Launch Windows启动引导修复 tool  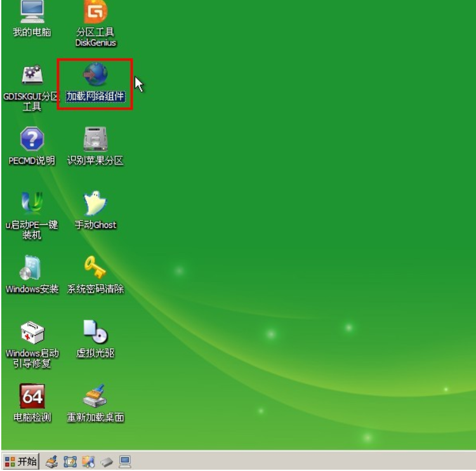[x=32, y=331]
